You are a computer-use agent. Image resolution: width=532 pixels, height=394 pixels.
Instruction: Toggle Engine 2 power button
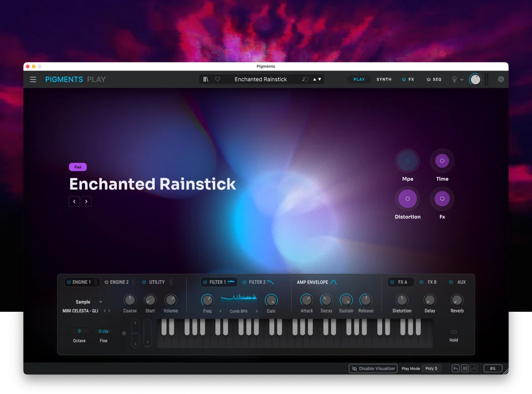[x=106, y=282]
